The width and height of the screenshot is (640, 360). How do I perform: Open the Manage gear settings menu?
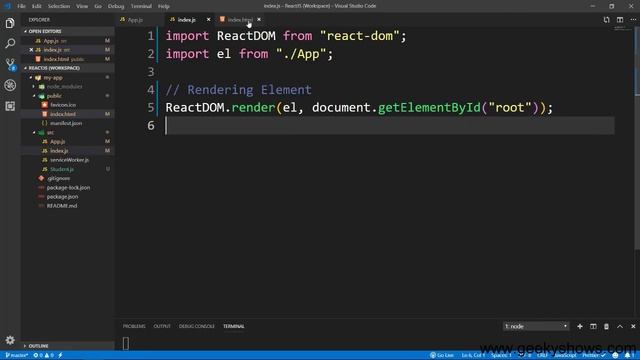(10, 340)
